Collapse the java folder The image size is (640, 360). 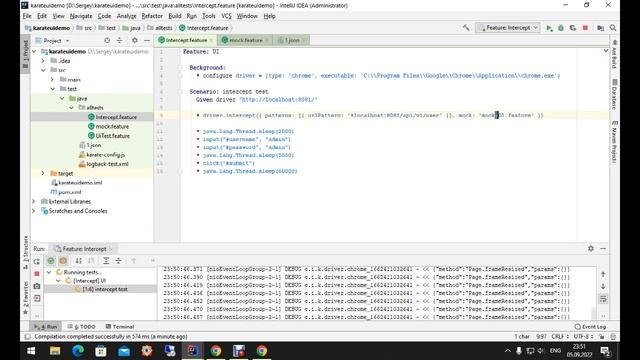(x=62, y=98)
